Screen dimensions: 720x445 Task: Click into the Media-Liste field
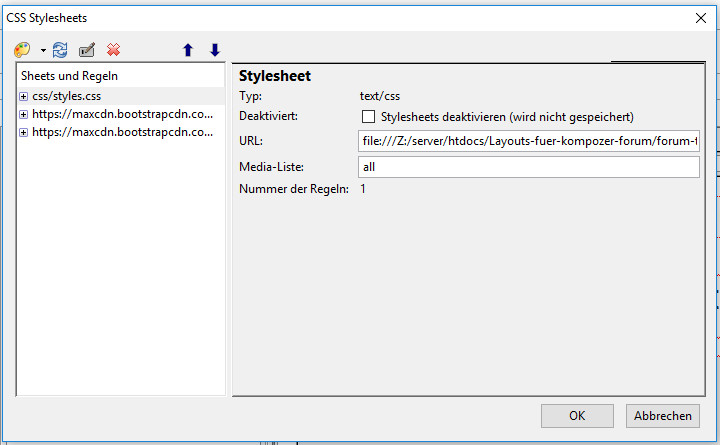529,167
